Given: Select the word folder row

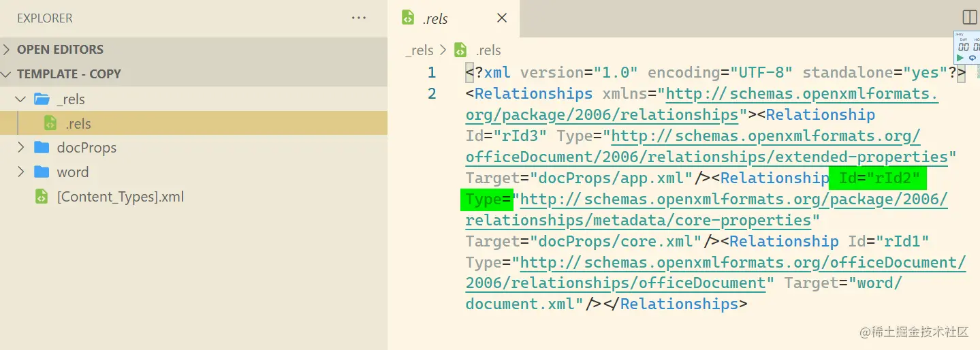Looking at the screenshot, I should [193, 172].
